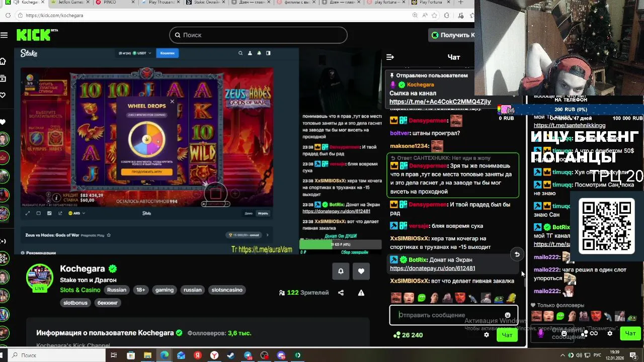Click the Kochegara channel avatar
644x362 pixels.
pos(40,278)
